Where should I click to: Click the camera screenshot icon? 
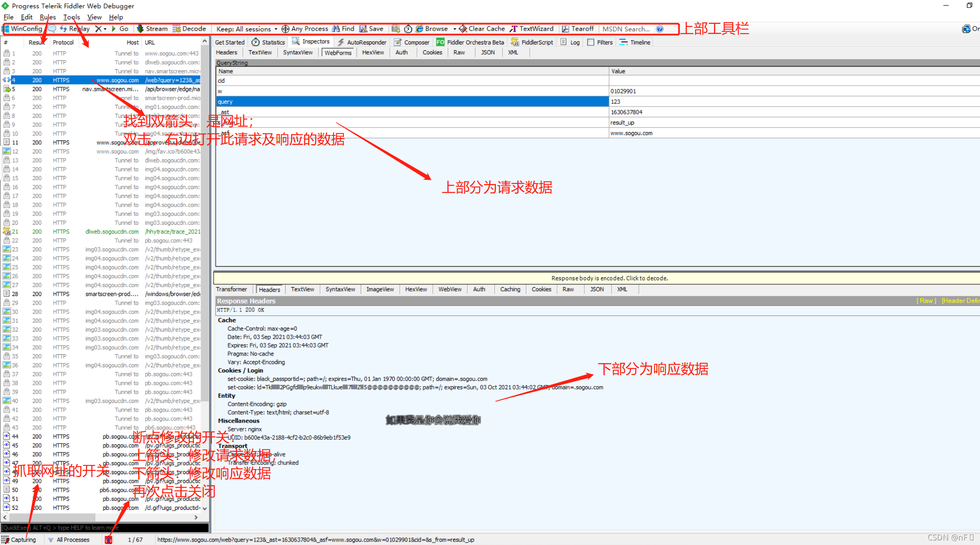[396, 29]
